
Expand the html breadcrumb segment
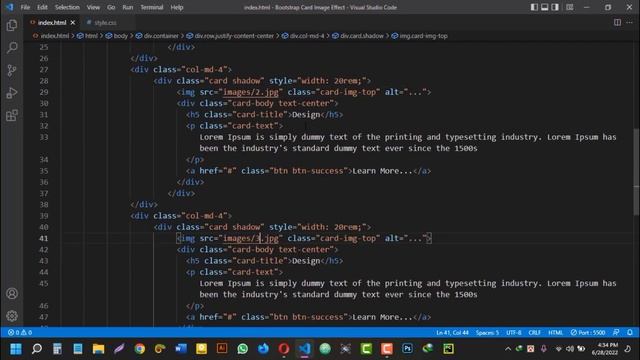point(91,36)
